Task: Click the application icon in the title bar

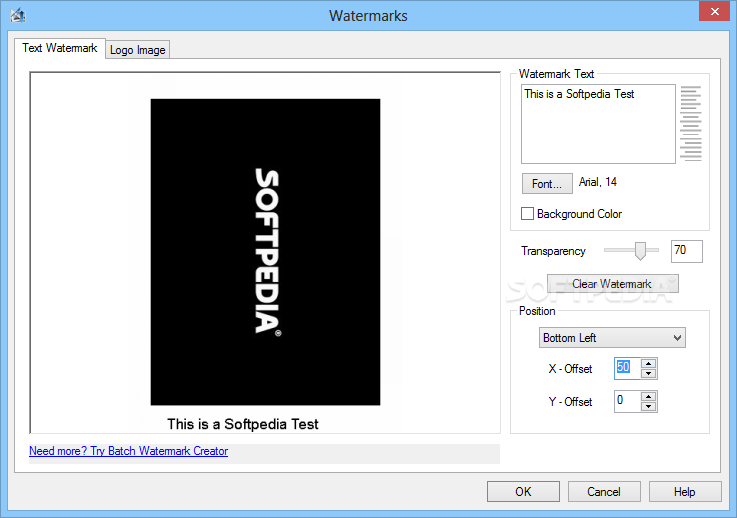Action: click(18, 16)
